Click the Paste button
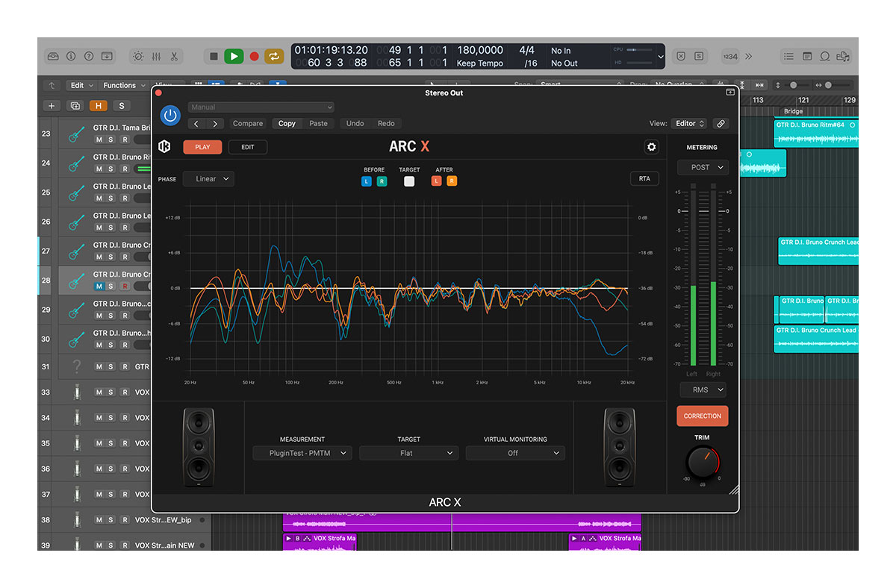 tap(319, 123)
